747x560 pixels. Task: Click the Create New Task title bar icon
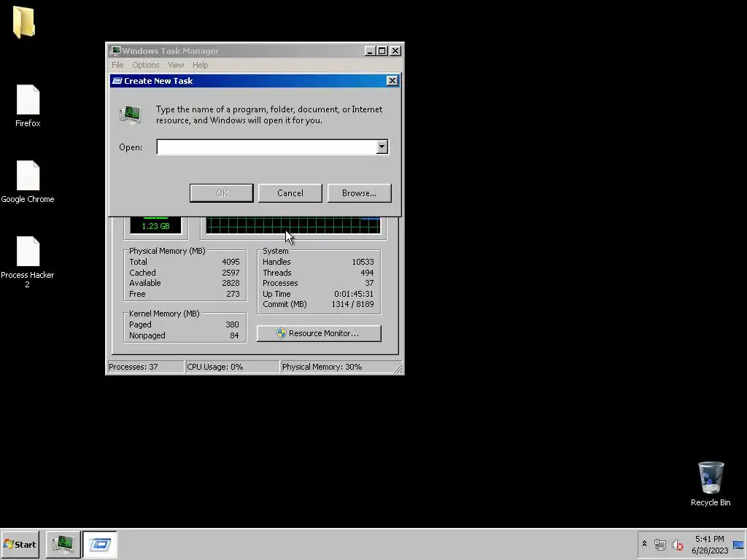click(117, 81)
